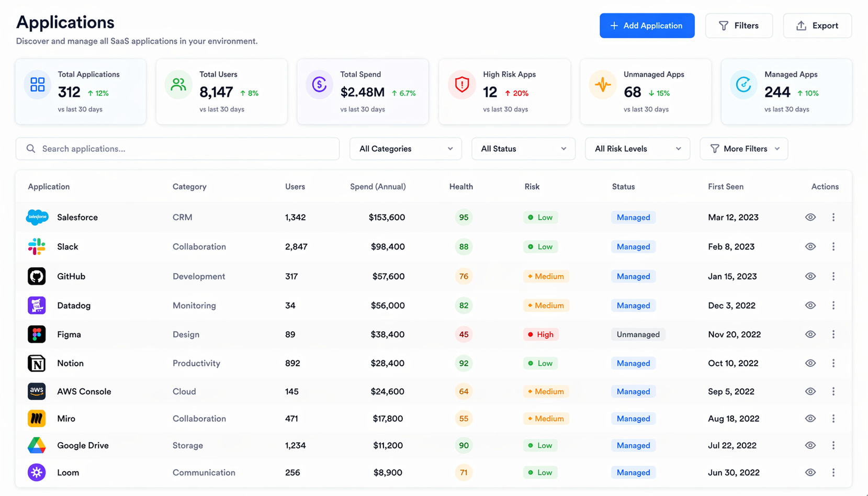Image resolution: width=868 pixels, height=496 pixels.
Task: Click the GitHub app icon
Action: (37, 276)
